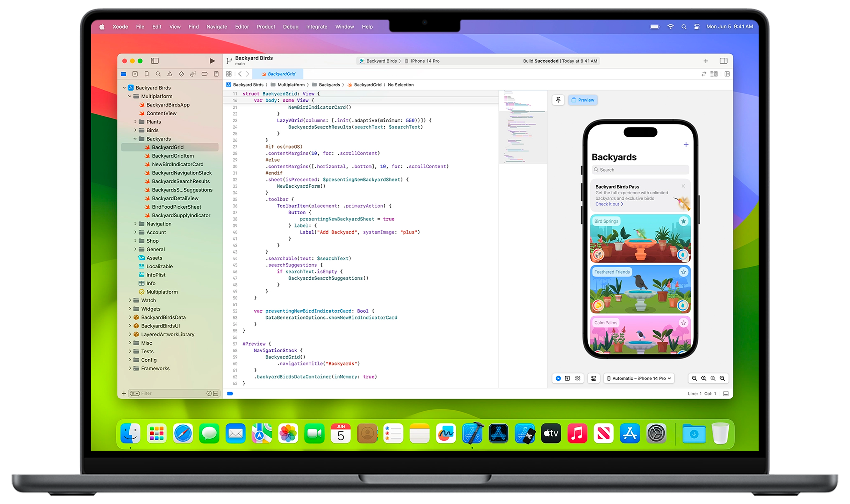Go forward in editor history
This screenshot has height=504, width=850.
[247, 74]
